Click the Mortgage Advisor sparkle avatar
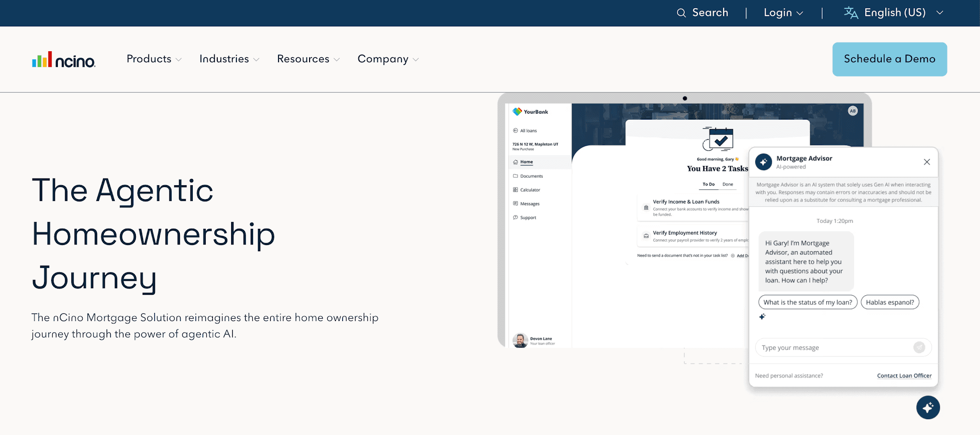Screen dimensions: 980x435 pyautogui.click(x=764, y=162)
